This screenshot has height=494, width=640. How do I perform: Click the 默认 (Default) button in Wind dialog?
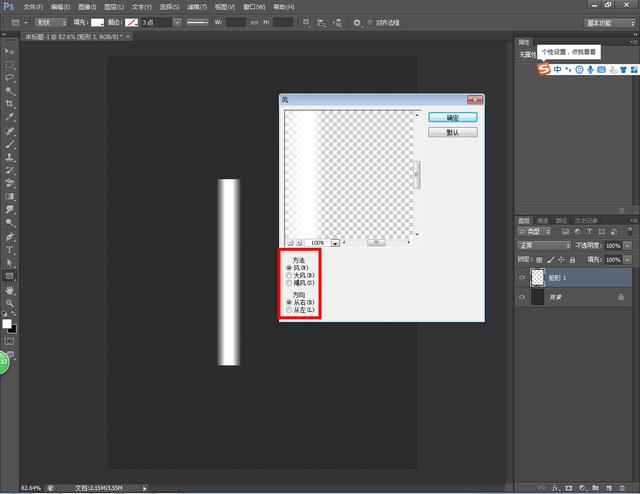point(452,132)
